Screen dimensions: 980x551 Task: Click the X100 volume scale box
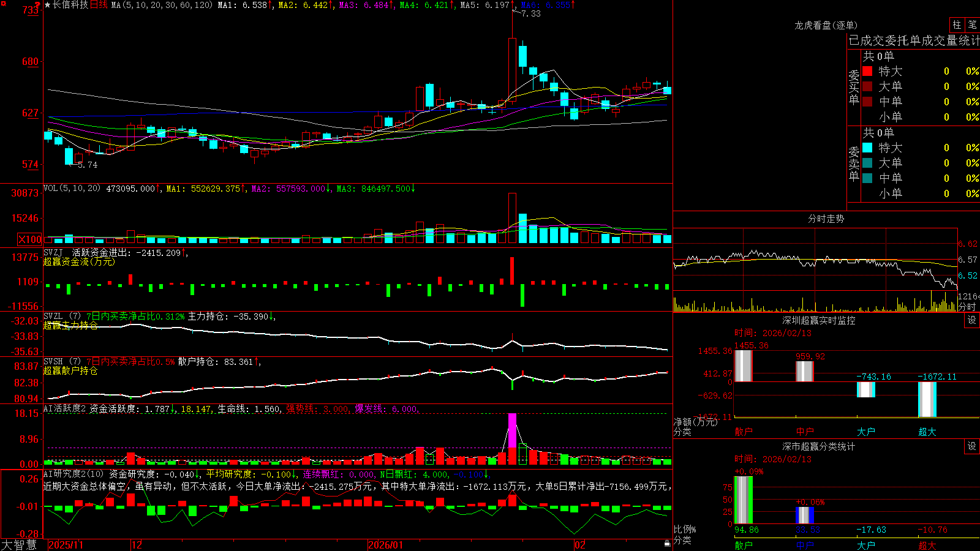point(30,239)
